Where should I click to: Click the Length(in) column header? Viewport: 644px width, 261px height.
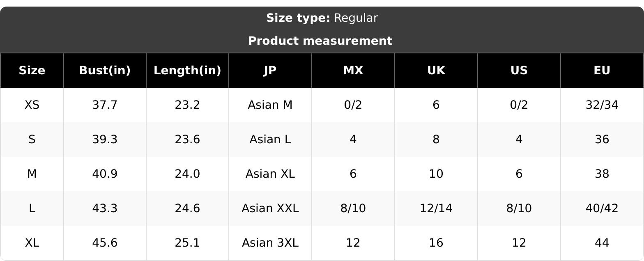[187, 71]
